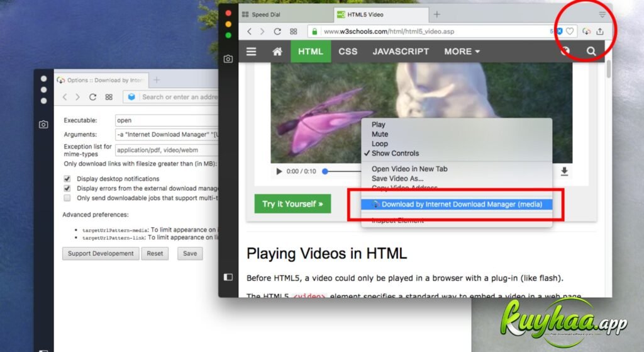Go to w3schools home icon
This screenshot has height=352, width=644.
coord(277,52)
